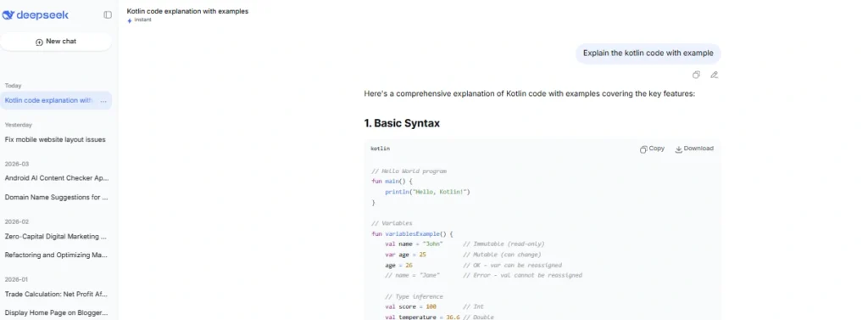Screen dimensions: 868x320
Task: Open the Domain Name Suggestions chat
Action: tap(56, 197)
